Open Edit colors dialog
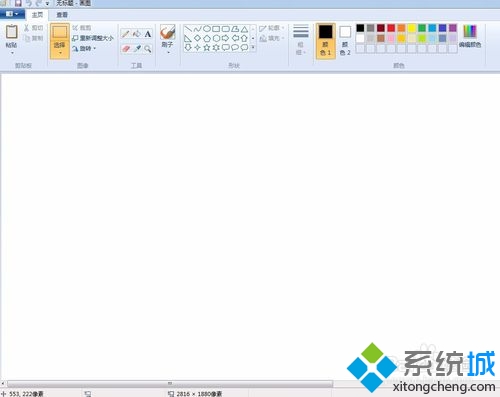 [470, 36]
